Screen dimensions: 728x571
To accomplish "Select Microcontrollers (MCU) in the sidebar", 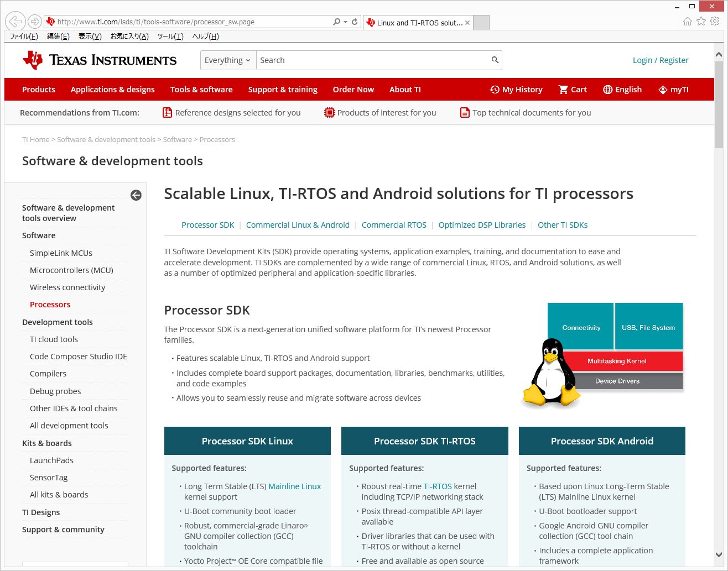I will pyautogui.click(x=71, y=270).
